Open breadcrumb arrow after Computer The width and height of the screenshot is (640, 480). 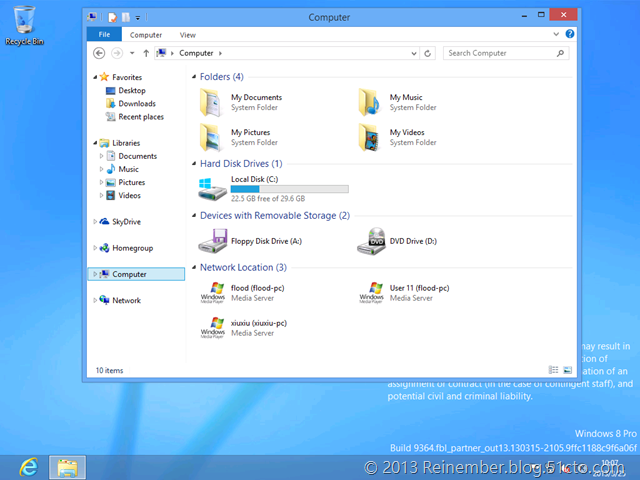pos(220,53)
